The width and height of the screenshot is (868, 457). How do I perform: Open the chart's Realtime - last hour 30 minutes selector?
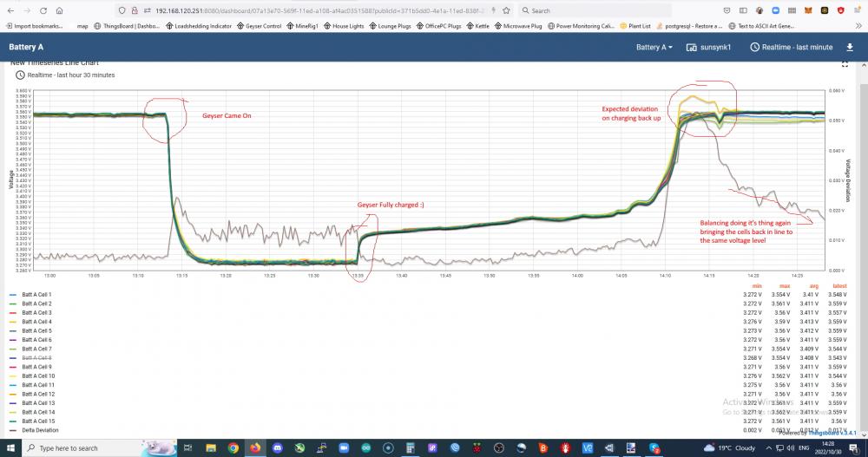[x=65, y=75]
